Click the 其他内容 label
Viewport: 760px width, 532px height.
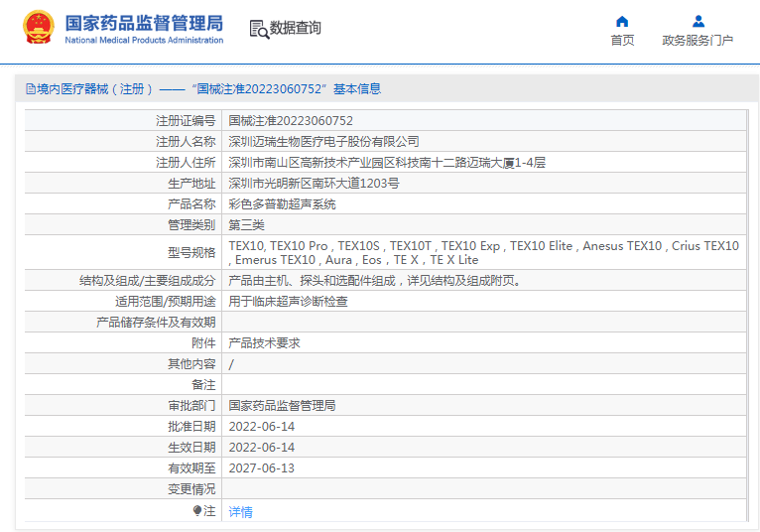(191, 364)
